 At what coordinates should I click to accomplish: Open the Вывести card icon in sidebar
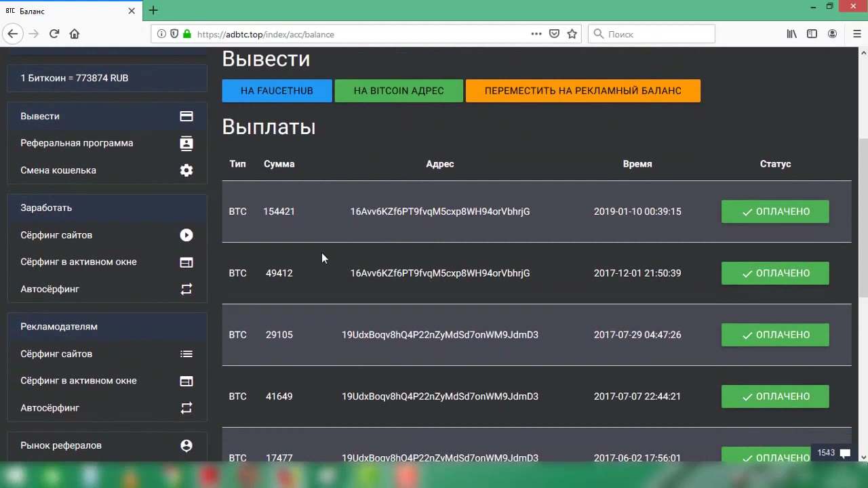(x=186, y=117)
